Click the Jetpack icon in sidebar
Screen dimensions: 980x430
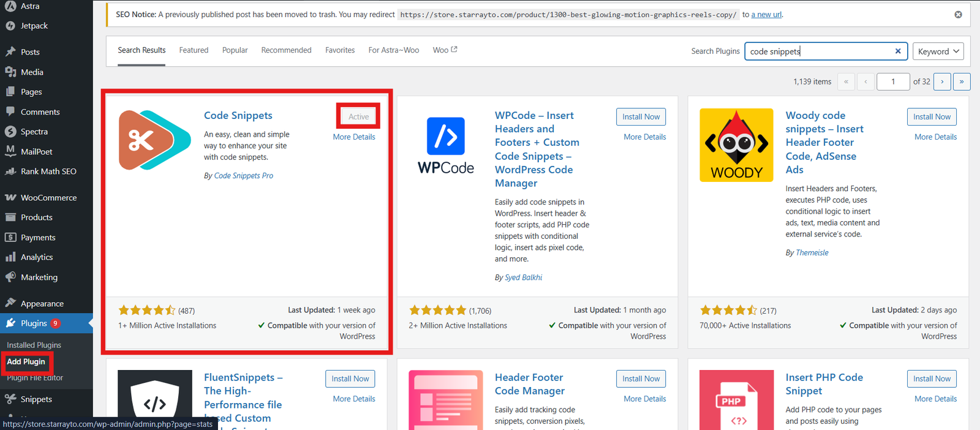click(x=10, y=26)
